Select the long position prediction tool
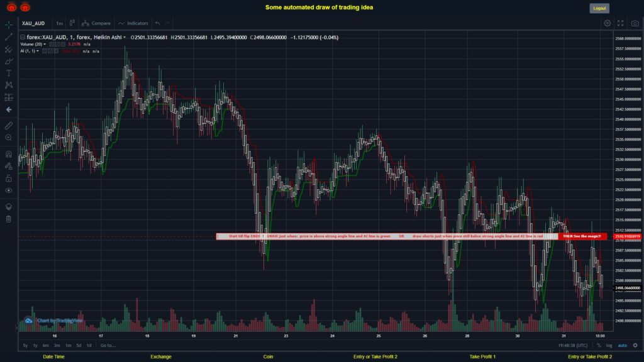Screen dimensions: 644x362 pos(9,97)
